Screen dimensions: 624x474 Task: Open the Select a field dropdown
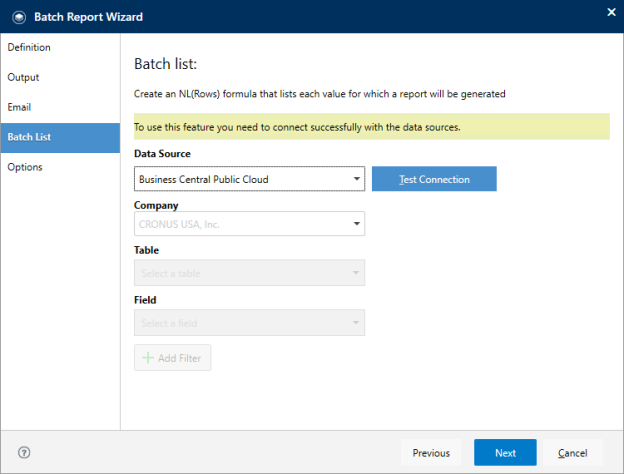[249, 323]
